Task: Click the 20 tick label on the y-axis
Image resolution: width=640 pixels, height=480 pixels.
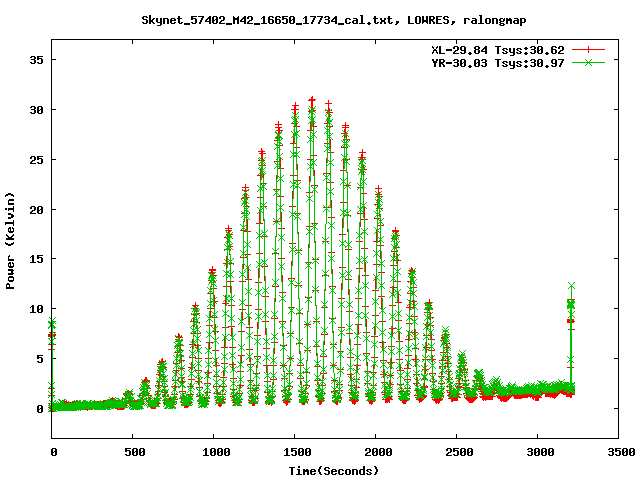Action: (37, 209)
